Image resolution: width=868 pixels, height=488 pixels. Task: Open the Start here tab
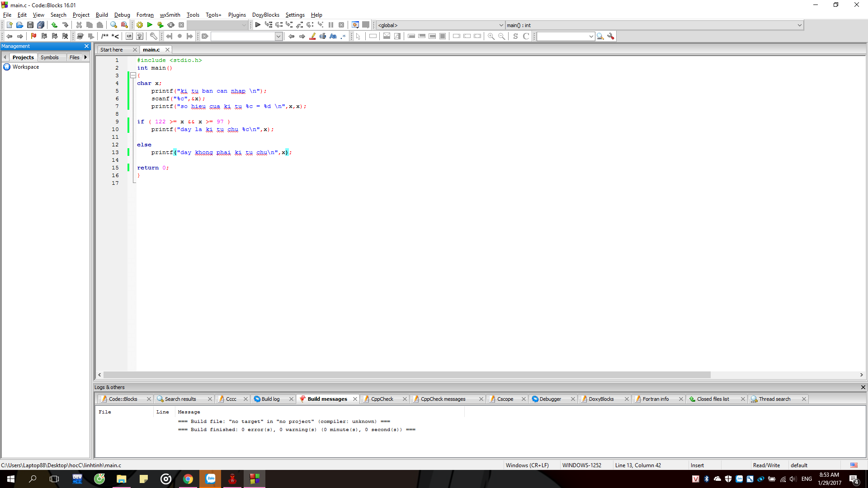pyautogui.click(x=112, y=50)
